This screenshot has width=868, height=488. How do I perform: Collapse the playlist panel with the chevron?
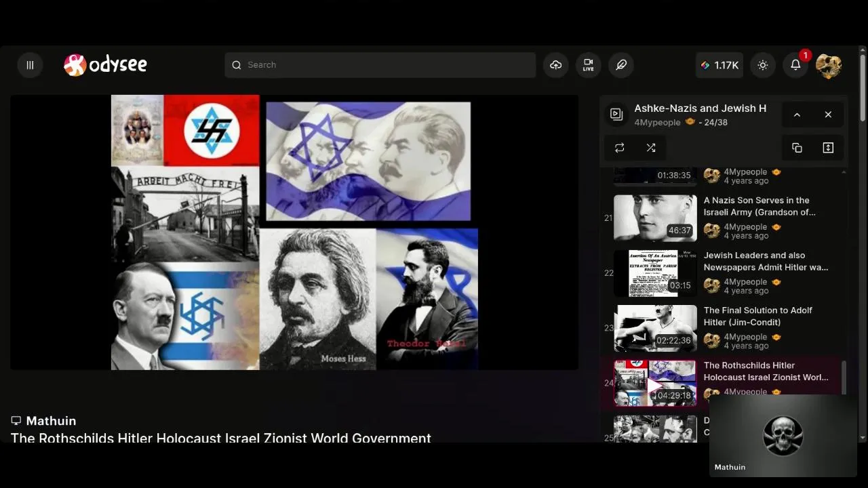tap(797, 115)
